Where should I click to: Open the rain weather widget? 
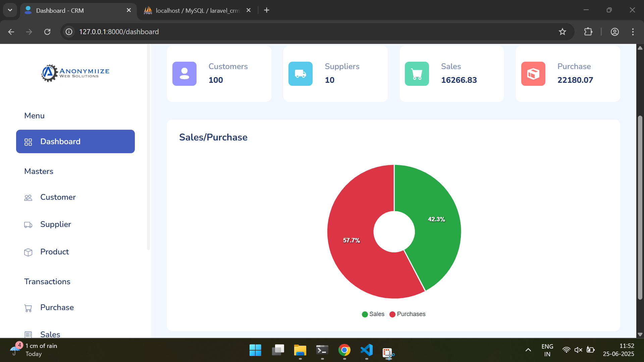pos(34,350)
